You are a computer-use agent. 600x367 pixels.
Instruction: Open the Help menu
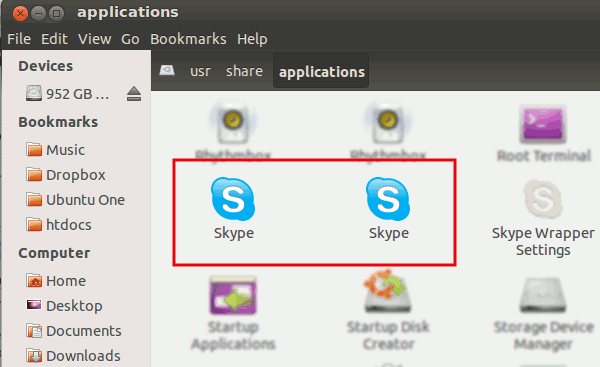click(252, 39)
